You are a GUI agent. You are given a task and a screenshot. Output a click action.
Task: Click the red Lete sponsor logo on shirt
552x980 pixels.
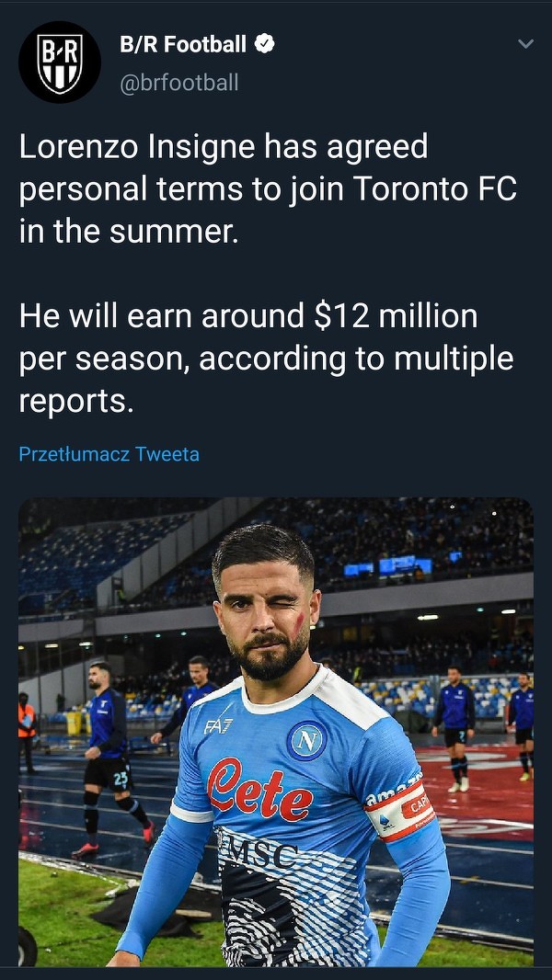pos(259,790)
